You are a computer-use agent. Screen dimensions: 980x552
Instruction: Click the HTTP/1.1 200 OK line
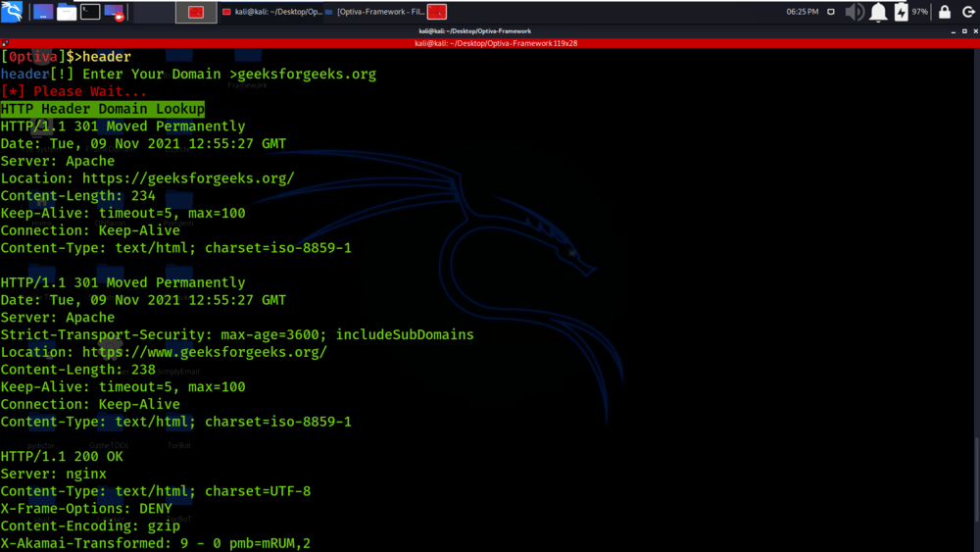(x=62, y=456)
